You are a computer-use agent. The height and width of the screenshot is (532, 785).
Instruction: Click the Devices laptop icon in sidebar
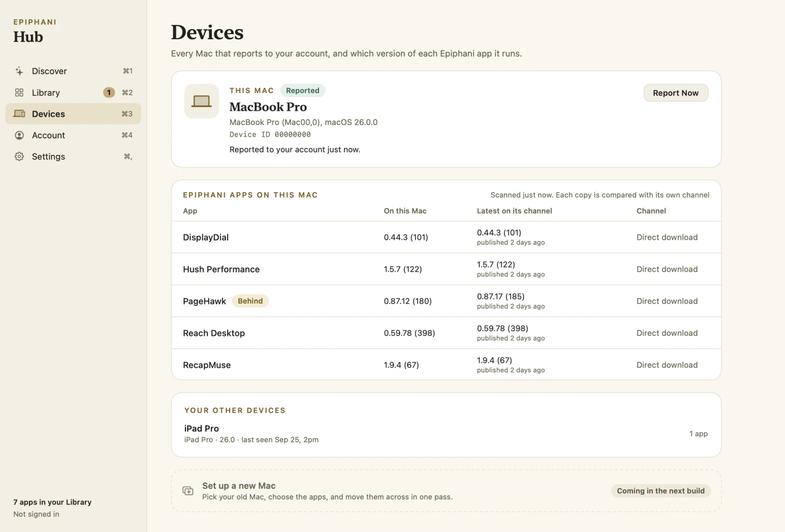19,114
